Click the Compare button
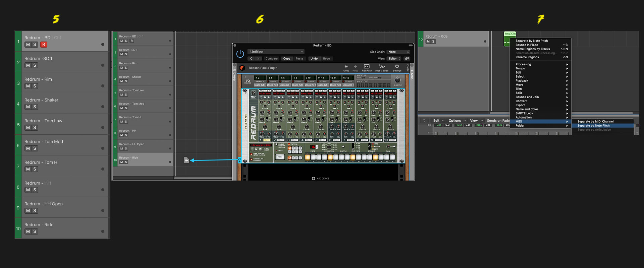The height and width of the screenshot is (268, 644). [x=271, y=59]
